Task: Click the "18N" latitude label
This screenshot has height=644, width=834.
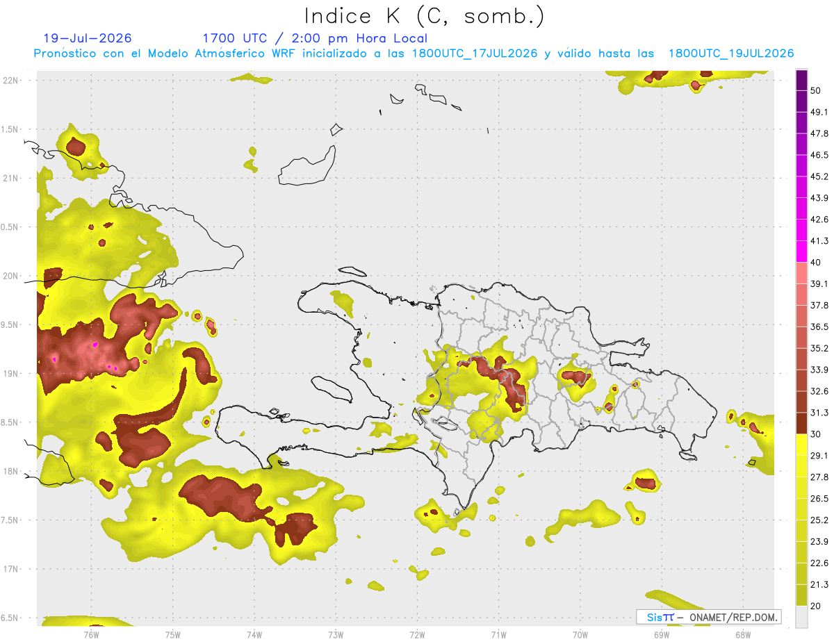Action: tap(11, 471)
